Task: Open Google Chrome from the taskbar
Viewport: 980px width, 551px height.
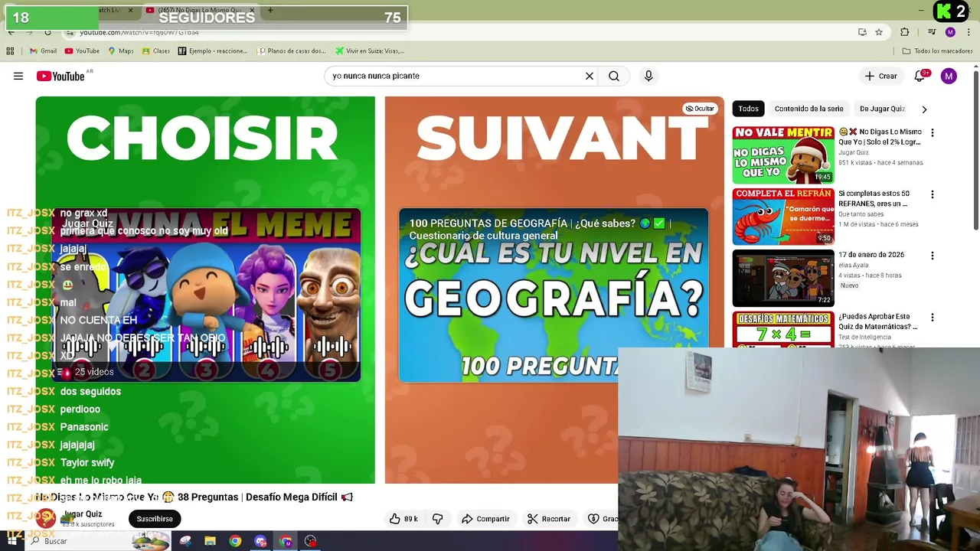Action: pyautogui.click(x=235, y=541)
